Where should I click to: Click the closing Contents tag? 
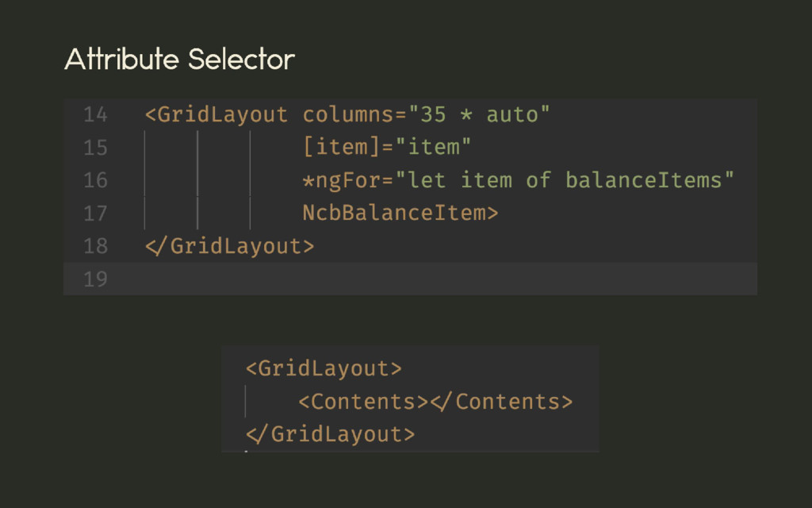tap(501, 402)
